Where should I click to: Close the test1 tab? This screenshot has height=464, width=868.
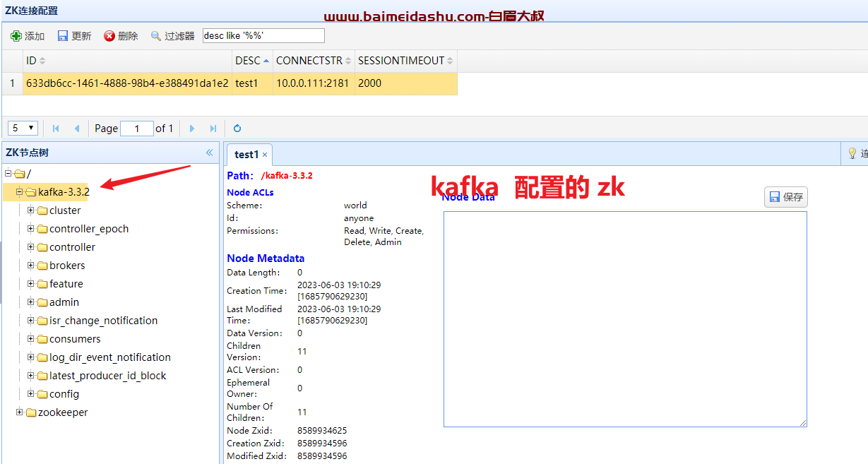tap(265, 155)
